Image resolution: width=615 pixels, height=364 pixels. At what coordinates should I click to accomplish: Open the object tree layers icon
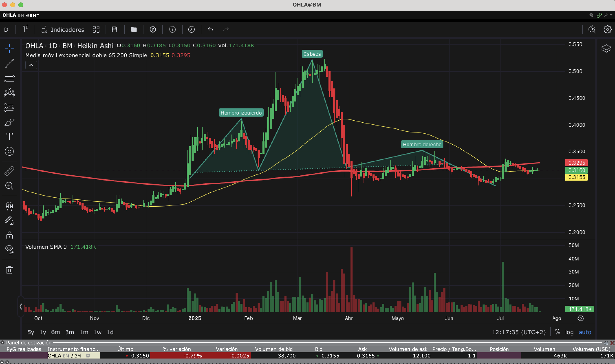[x=606, y=48]
